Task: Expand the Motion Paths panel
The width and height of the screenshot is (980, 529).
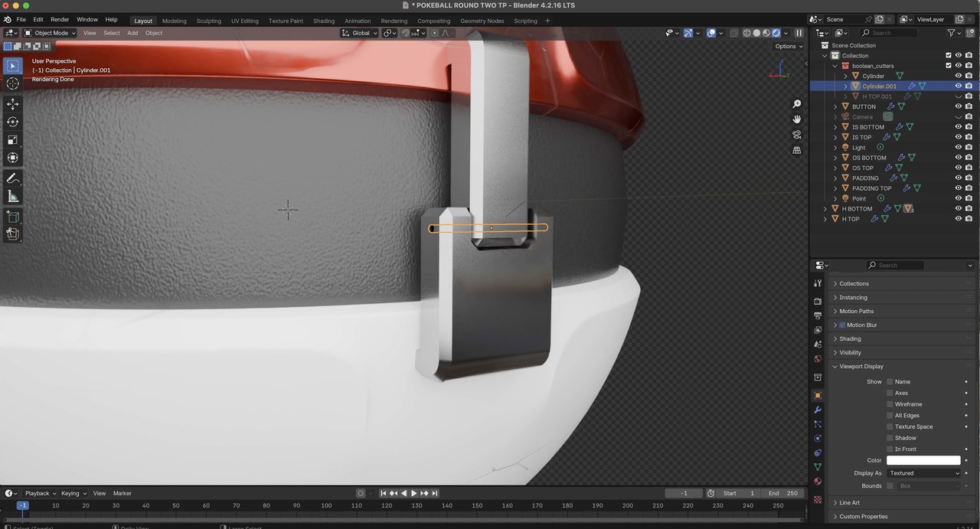Action: (856, 311)
